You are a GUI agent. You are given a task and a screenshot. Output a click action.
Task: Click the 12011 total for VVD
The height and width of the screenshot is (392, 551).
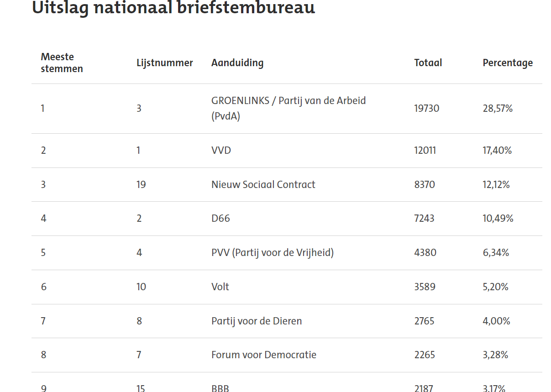pyautogui.click(x=425, y=150)
